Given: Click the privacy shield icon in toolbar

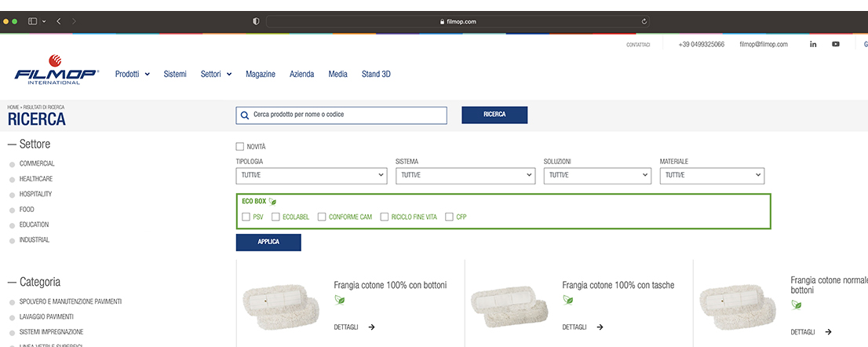Looking at the screenshot, I should 256,21.
